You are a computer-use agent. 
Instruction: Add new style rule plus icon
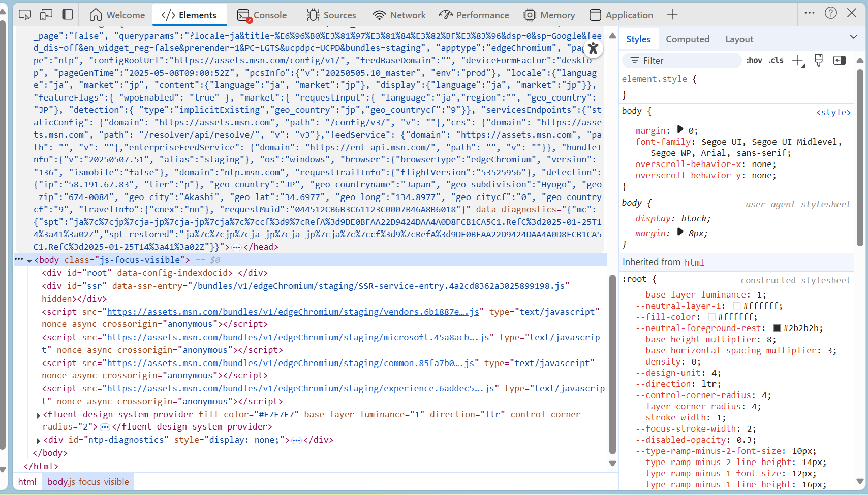click(798, 61)
